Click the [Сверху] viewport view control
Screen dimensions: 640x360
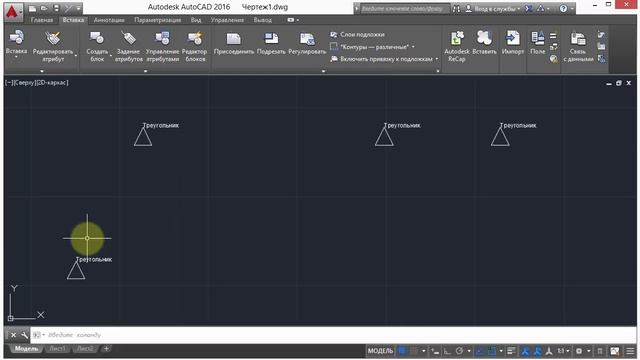24,82
